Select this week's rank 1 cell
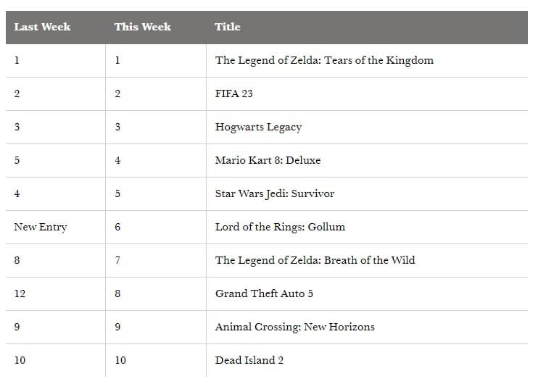 pos(117,60)
